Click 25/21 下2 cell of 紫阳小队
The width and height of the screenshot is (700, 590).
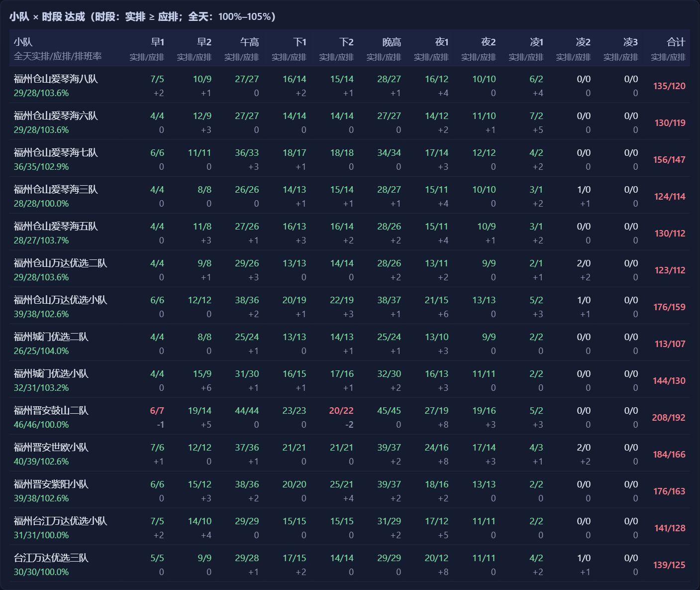click(342, 484)
